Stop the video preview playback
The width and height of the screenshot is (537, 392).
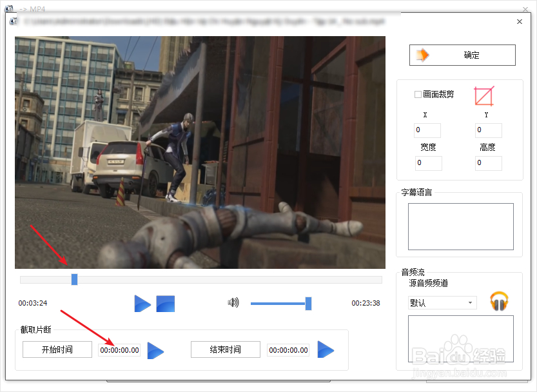166,304
